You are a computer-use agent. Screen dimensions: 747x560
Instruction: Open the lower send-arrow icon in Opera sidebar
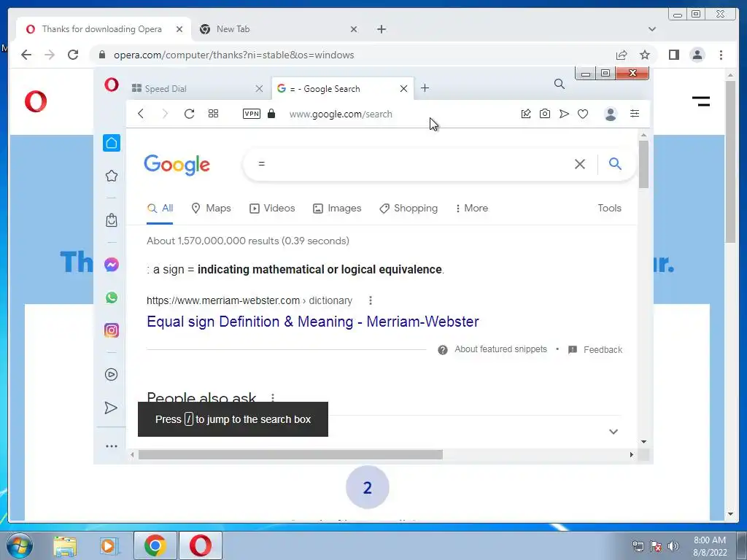111,408
